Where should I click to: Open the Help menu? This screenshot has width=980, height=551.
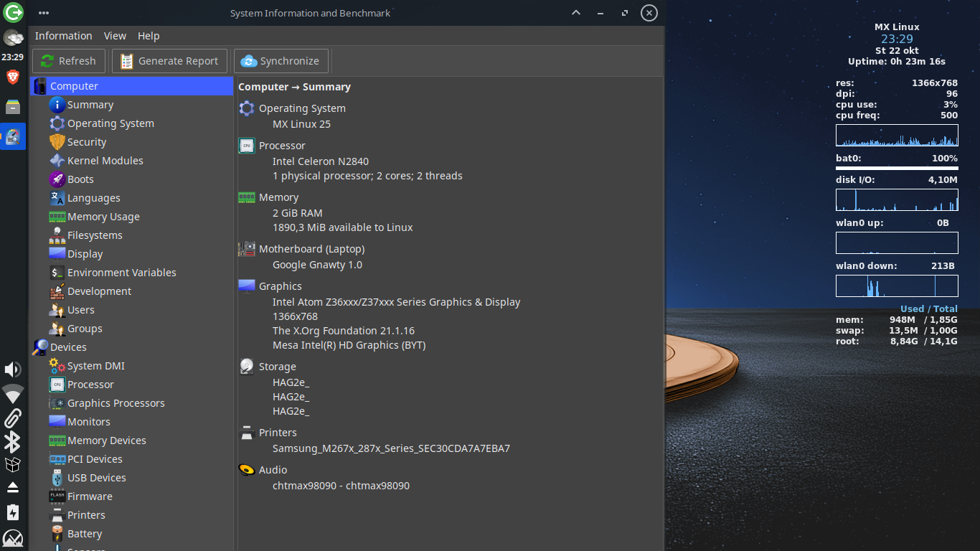coord(149,36)
